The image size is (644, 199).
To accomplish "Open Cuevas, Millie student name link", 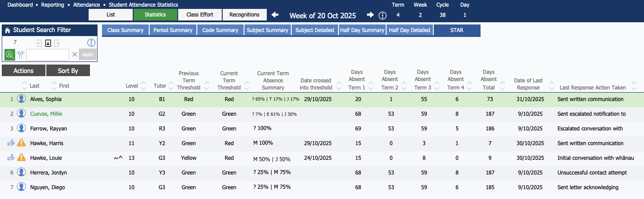I will (46, 114).
